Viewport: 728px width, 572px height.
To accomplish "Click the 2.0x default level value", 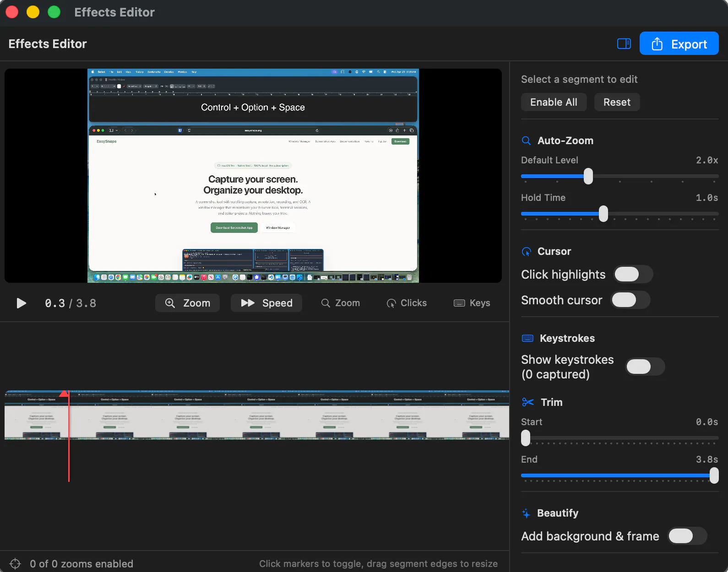I will click(707, 160).
